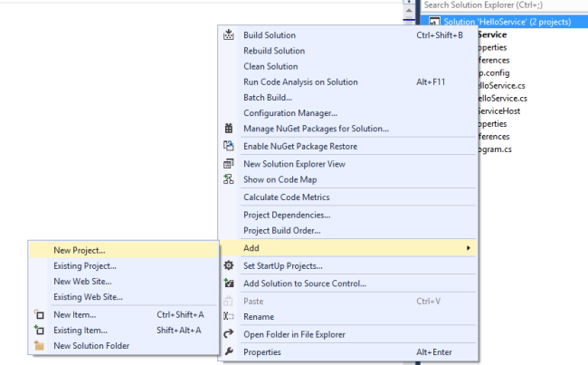Open Configuration Manager
The image size is (588, 365).
(289, 112)
